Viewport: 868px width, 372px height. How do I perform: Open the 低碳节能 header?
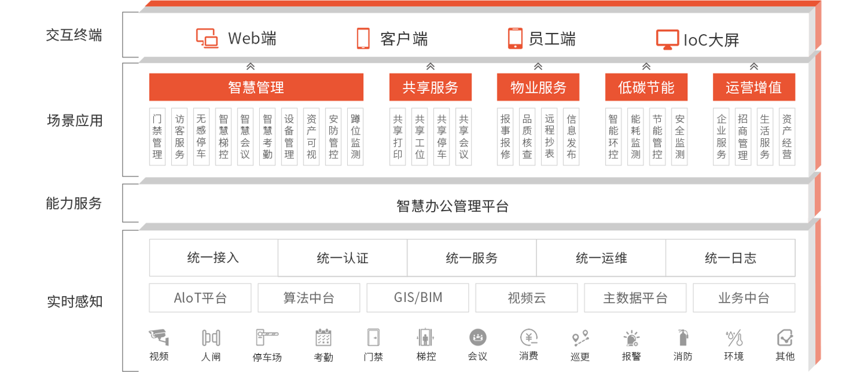pos(646,87)
